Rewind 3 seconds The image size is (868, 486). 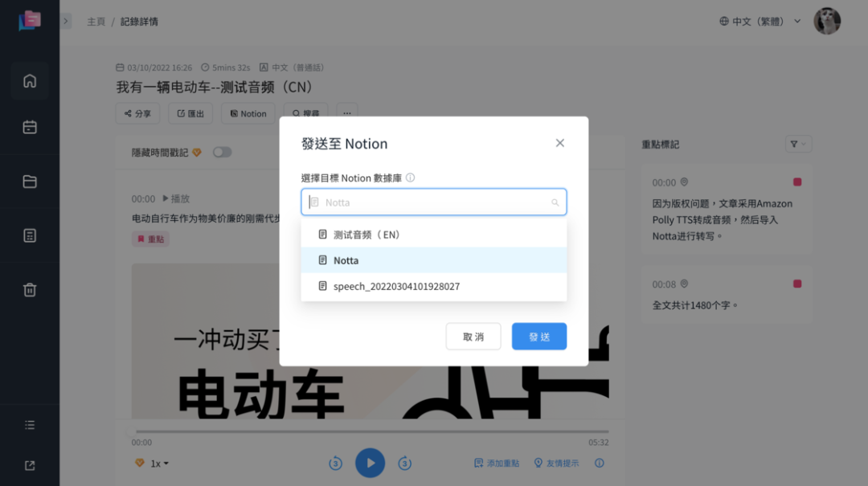(335, 464)
